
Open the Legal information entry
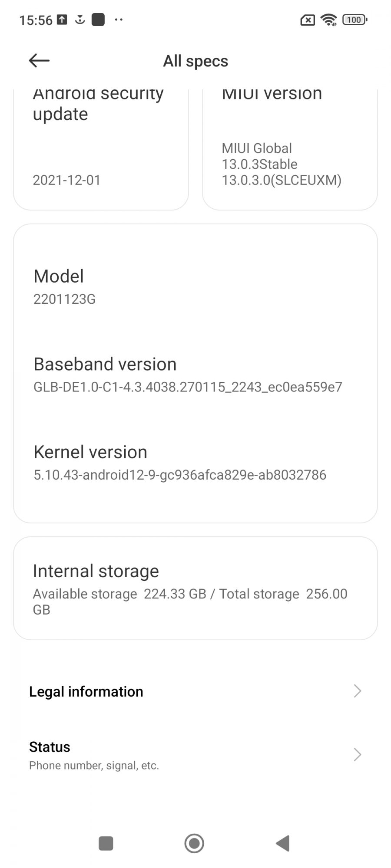pos(86,691)
